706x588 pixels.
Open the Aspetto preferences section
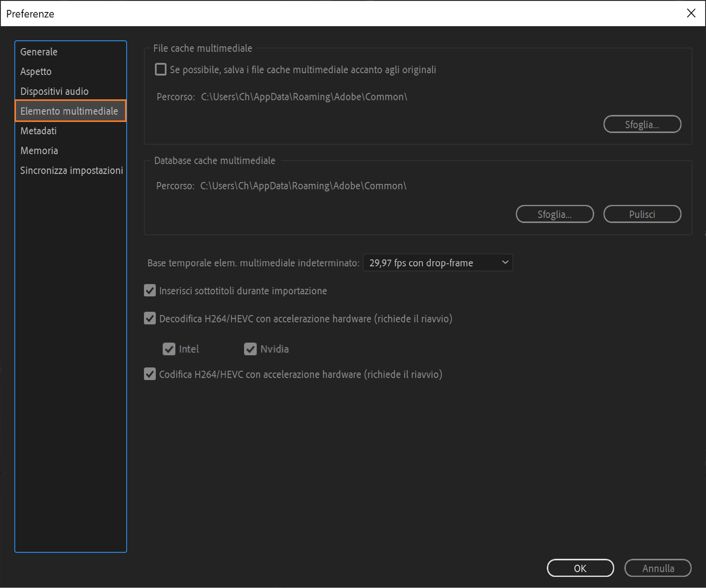(36, 72)
